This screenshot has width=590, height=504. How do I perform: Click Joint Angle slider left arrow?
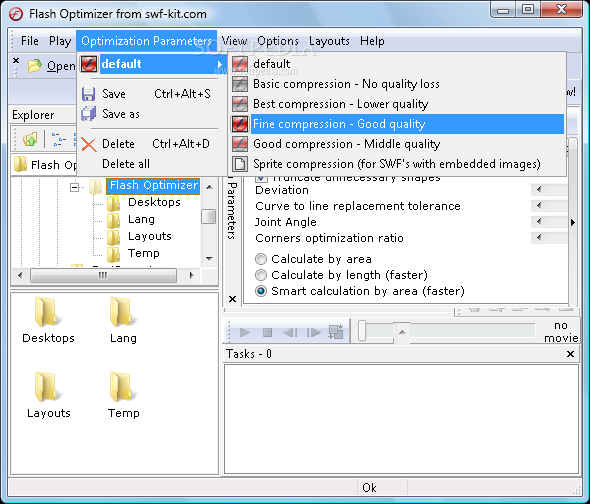(539, 222)
